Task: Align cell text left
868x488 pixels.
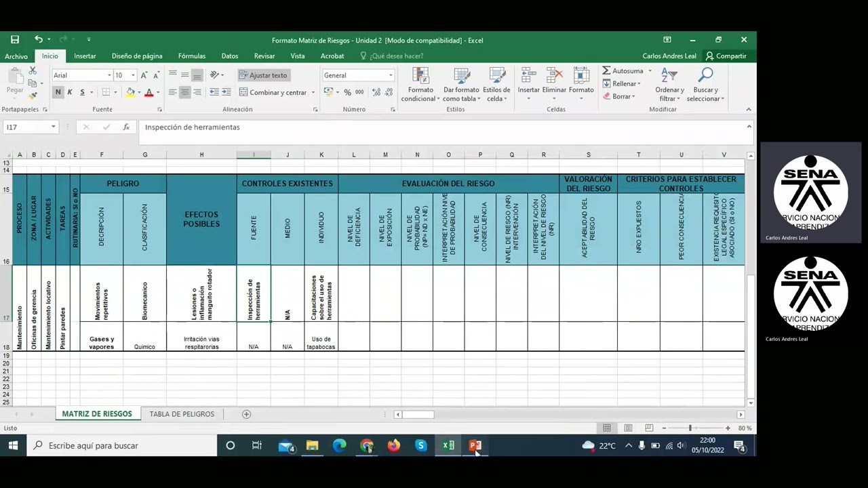Action: [x=173, y=92]
